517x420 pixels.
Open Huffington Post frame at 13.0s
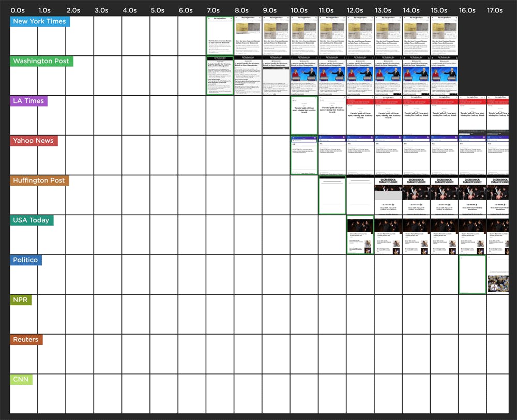coord(388,194)
